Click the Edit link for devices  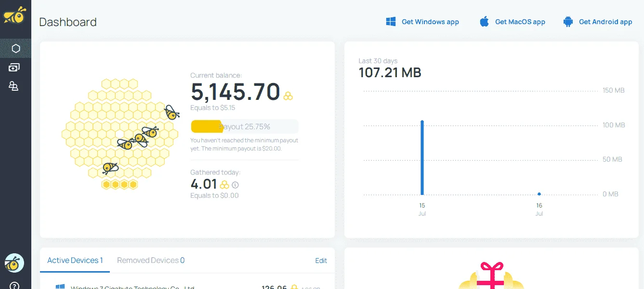pos(321,261)
